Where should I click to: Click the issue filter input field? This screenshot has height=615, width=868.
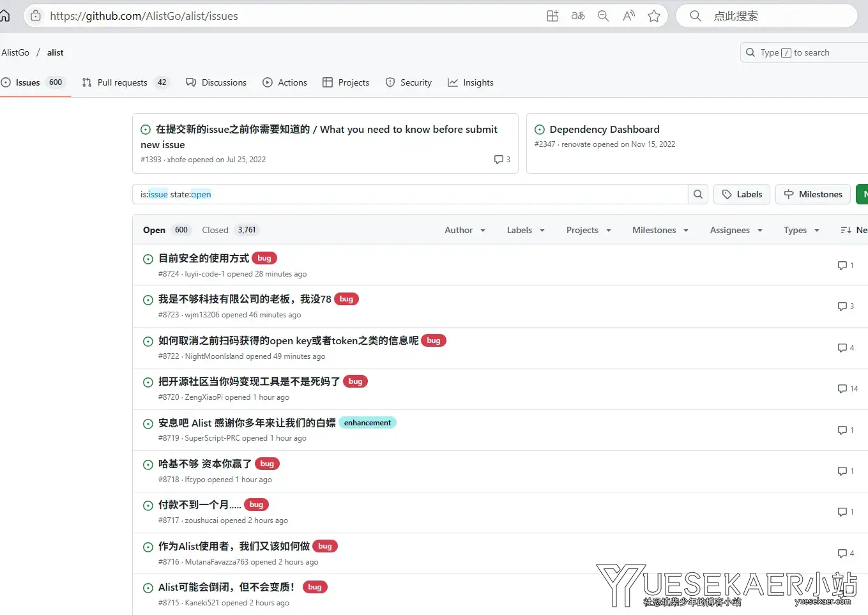click(x=410, y=194)
